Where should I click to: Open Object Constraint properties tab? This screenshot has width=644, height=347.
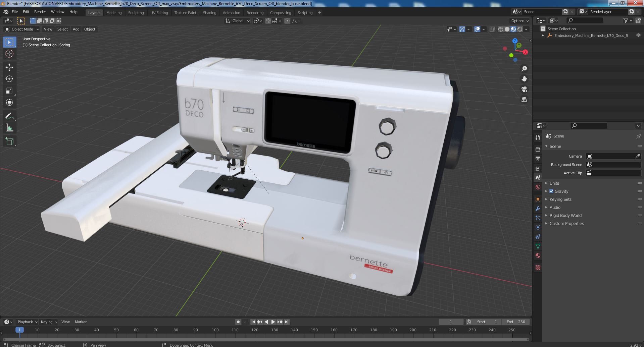pyautogui.click(x=538, y=237)
